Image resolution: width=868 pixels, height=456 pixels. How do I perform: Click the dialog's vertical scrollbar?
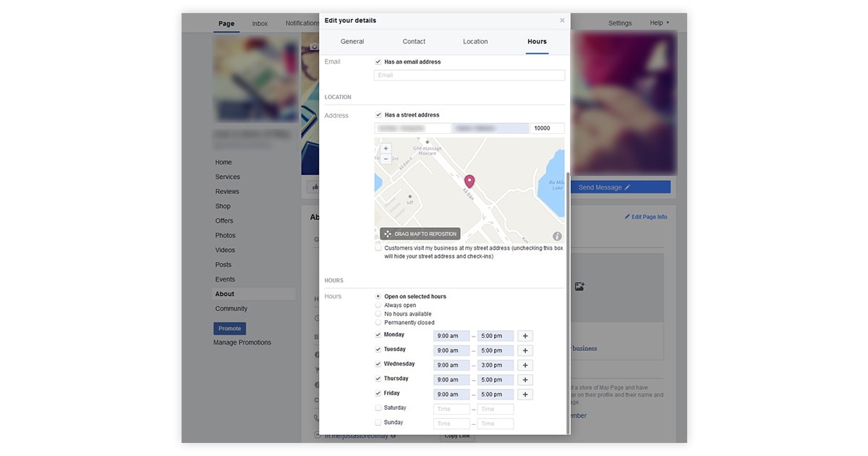click(x=569, y=290)
